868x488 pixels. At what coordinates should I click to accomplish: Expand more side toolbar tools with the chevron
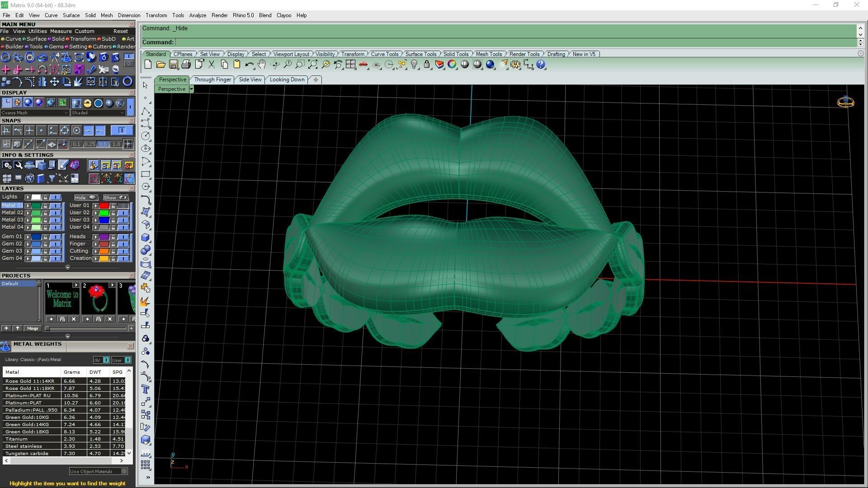point(148,478)
